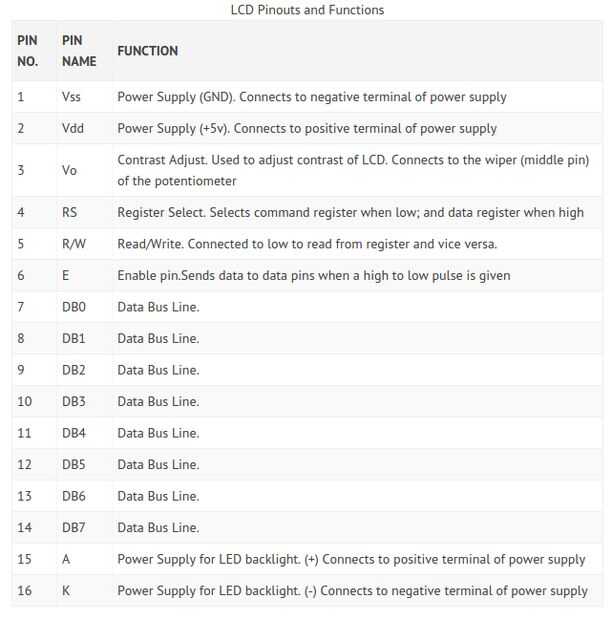The image size is (612, 620).
Task: Click pin number 15 cell
Action: [25, 559]
